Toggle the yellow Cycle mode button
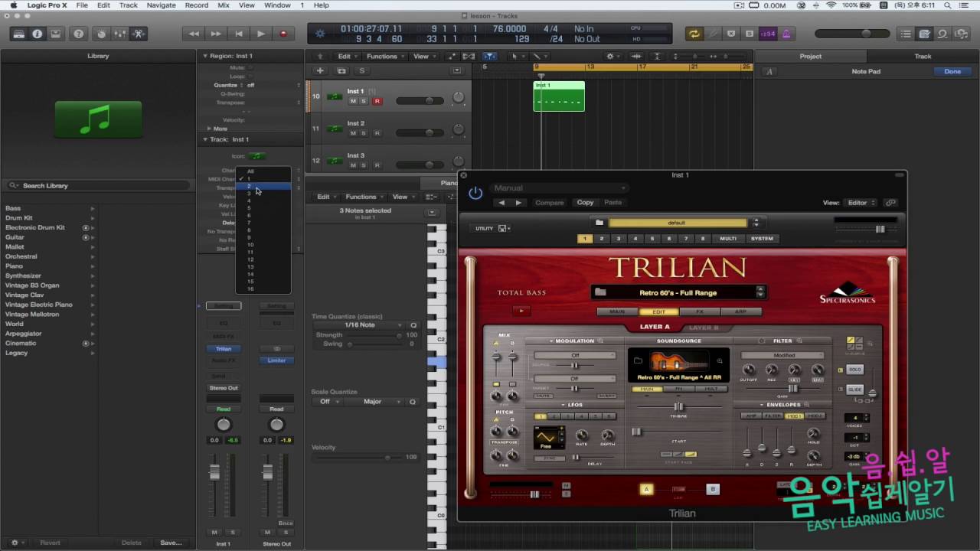 click(x=694, y=34)
